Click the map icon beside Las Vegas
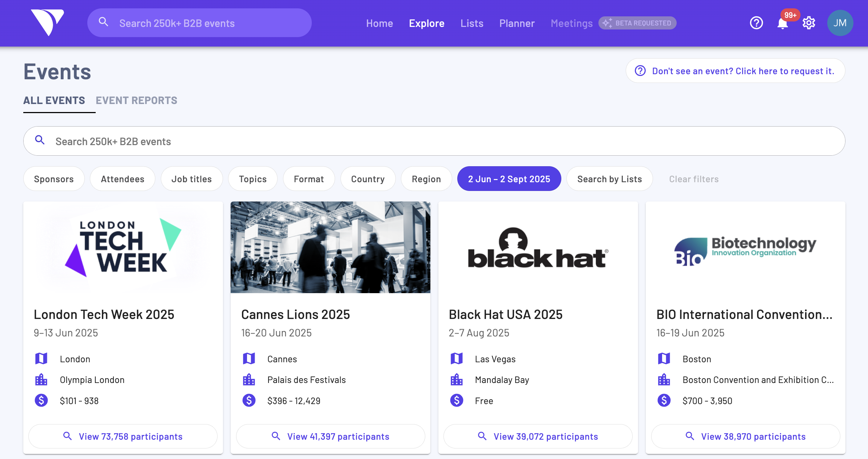868x459 pixels. (x=457, y=359)
